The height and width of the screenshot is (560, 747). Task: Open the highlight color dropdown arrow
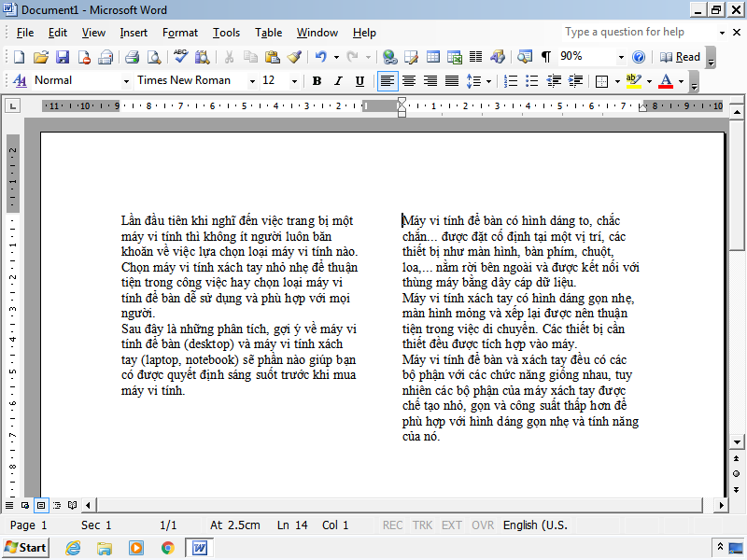[649, 81]
